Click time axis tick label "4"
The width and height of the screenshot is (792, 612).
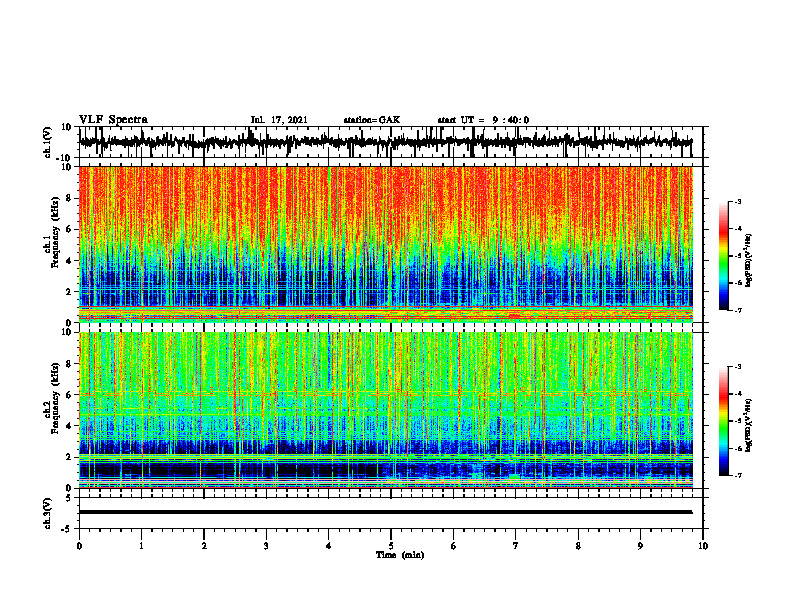click(x=329, y=546)
